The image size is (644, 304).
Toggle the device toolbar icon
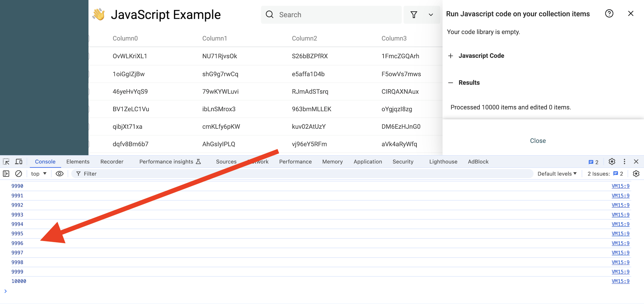pos(19,162)
